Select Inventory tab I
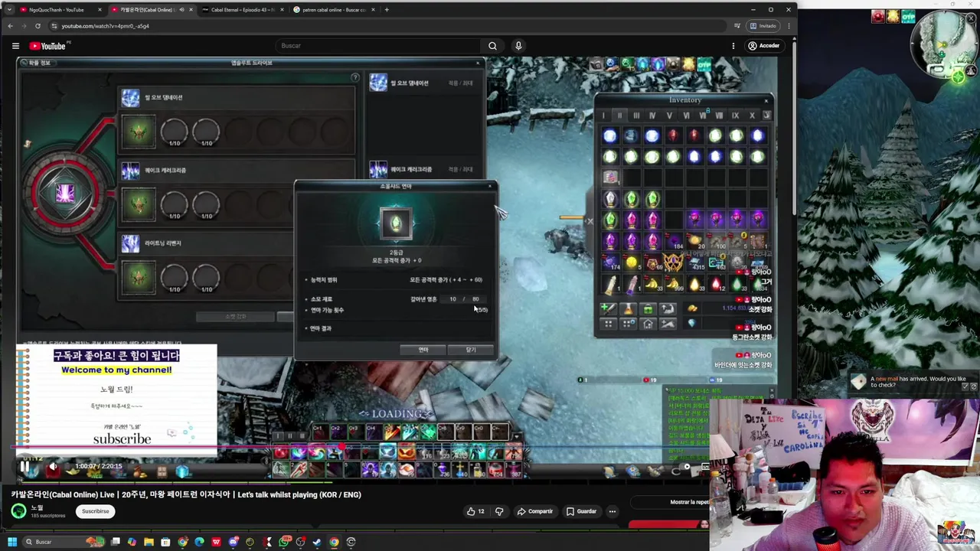The width and height of the screenshot is (980, 551). click(x=603, y=116)
